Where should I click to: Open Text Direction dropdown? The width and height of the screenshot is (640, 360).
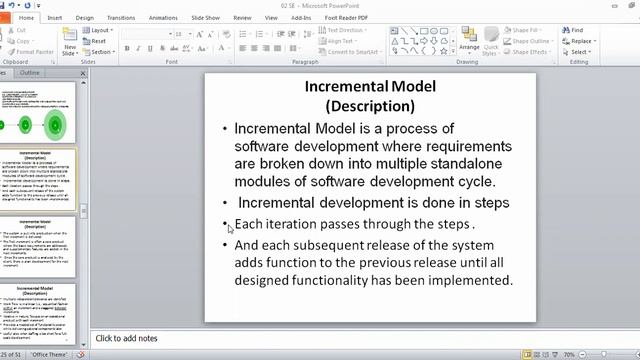point(343,30)
